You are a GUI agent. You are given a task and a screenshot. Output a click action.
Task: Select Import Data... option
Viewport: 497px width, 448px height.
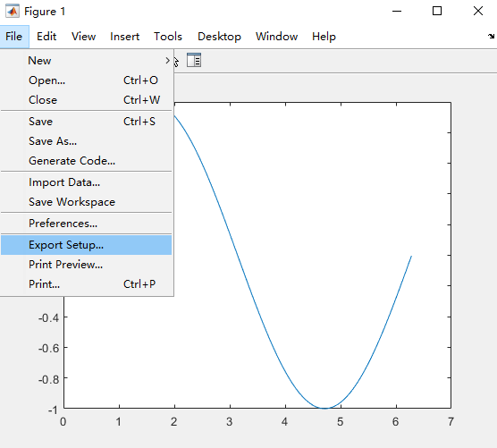(86, 182)
